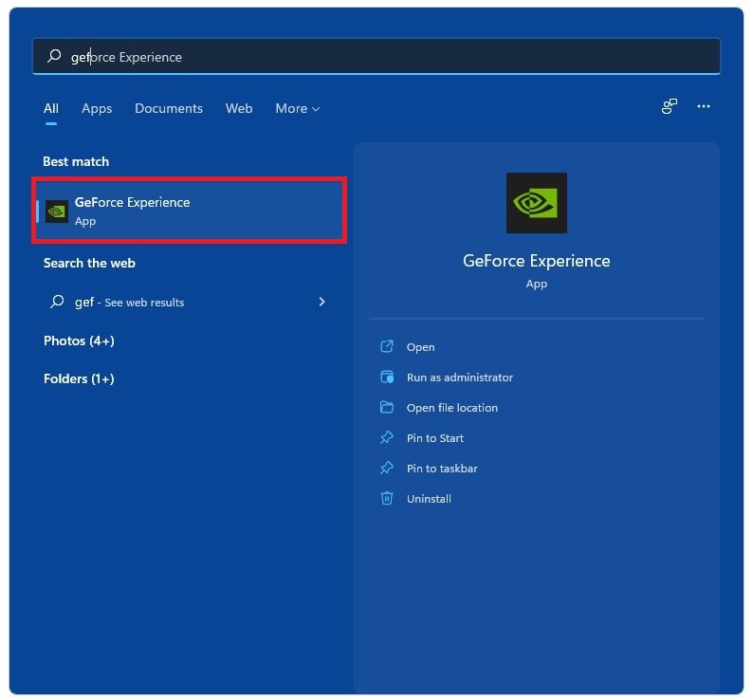The image size is (753, 700).
Task: Click the large NVIDIA logo in details pane
Action: coord(536,203)
